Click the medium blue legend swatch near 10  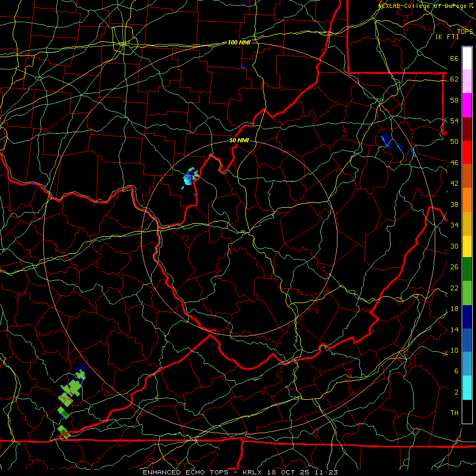pos(467,340)
